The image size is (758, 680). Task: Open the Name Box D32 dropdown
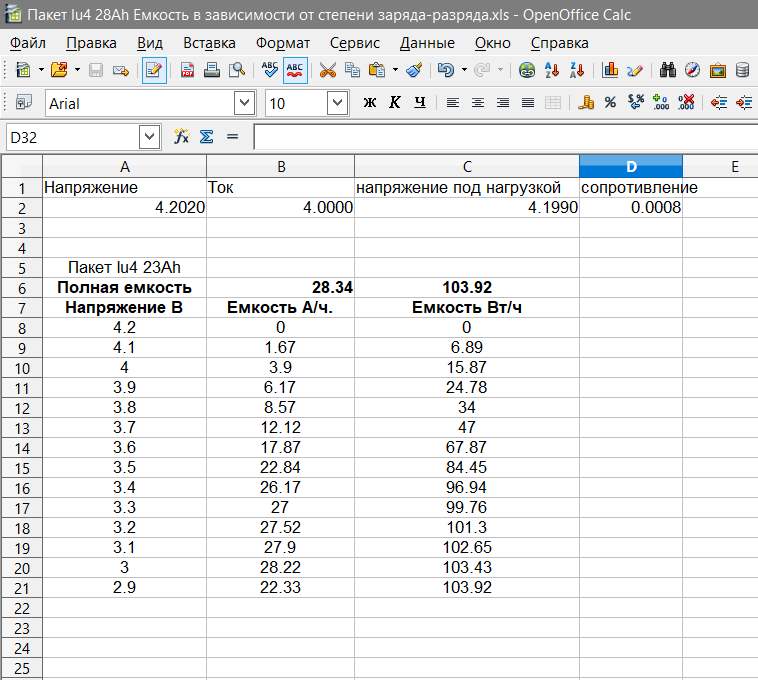[x=149, y=137]
